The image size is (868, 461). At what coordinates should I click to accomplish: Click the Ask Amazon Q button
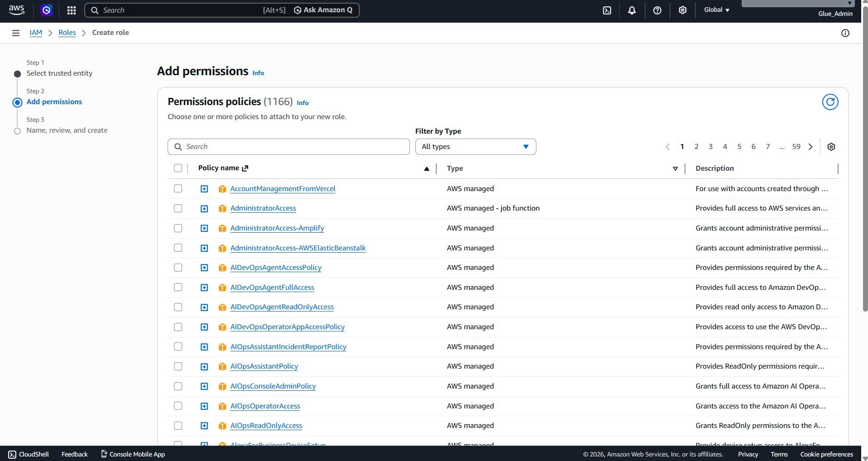coord(323,10)
